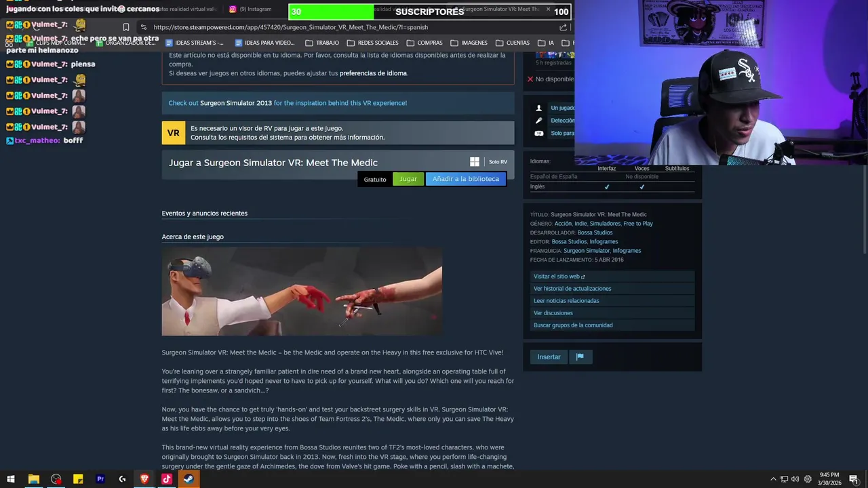The width and height of the screenshot is (868, 488).
Task: Click the gear icon in the system tray
Action: click(x=808, y=479)
